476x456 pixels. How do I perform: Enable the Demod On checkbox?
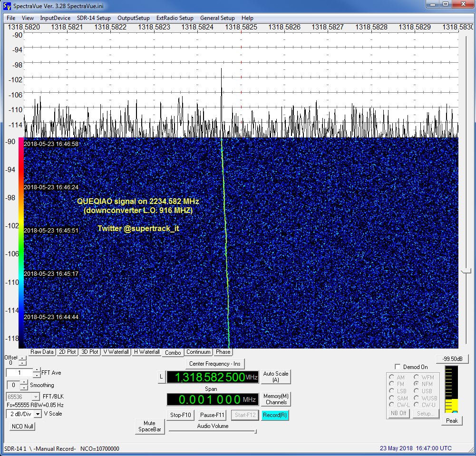[398, 367]
